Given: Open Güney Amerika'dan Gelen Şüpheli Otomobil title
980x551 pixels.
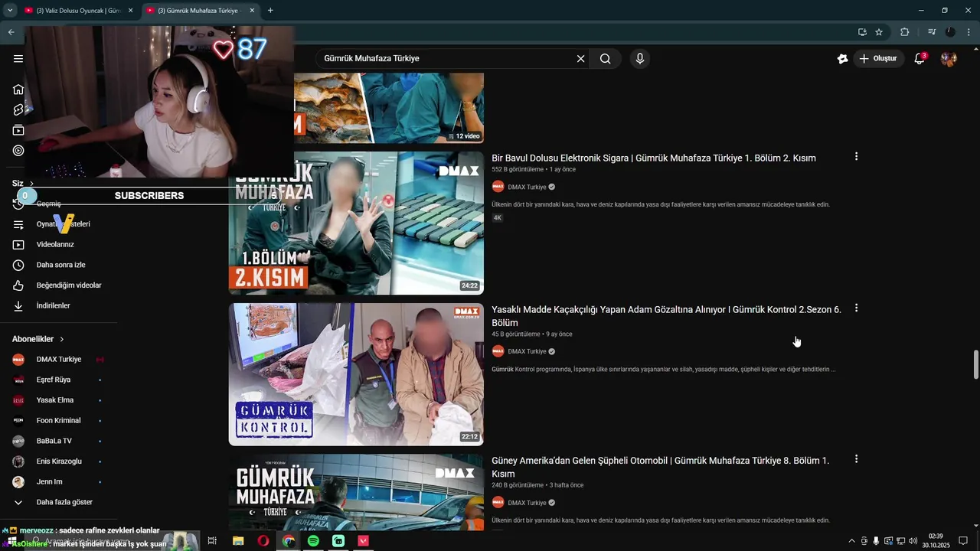Looking at the screenshot, I should [660, 467].
